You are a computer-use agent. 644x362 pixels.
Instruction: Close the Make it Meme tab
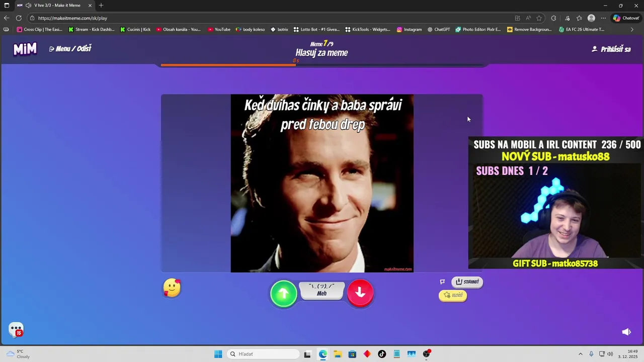[x=90, y=6]
